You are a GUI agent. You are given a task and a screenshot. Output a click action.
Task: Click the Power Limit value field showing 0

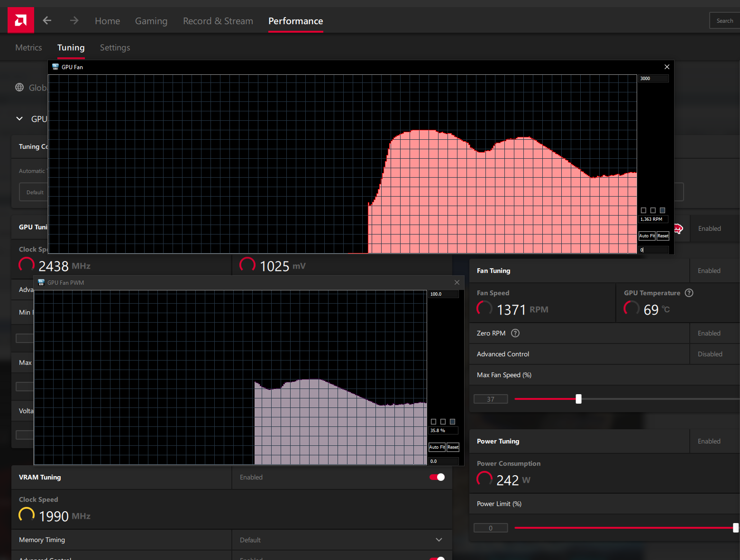pos(491,528)
